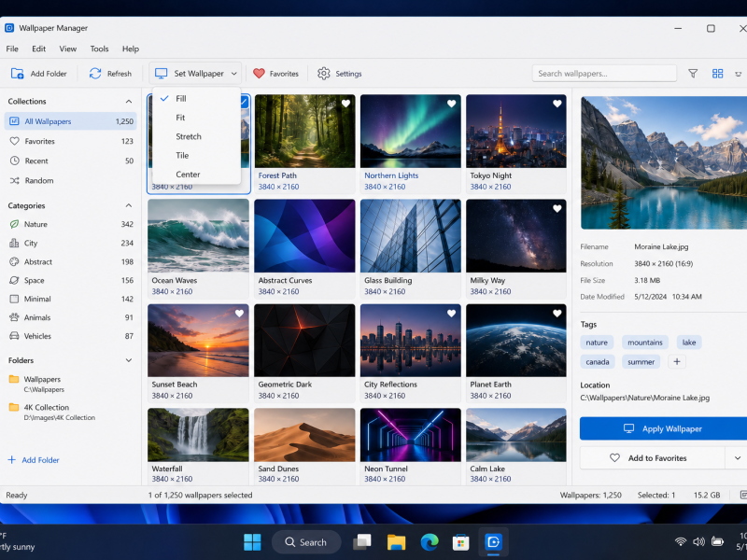Toggle favorite heart on Tokyo Night
The height and width of the screenshot is (560, 747).
[x=557, y=104]
